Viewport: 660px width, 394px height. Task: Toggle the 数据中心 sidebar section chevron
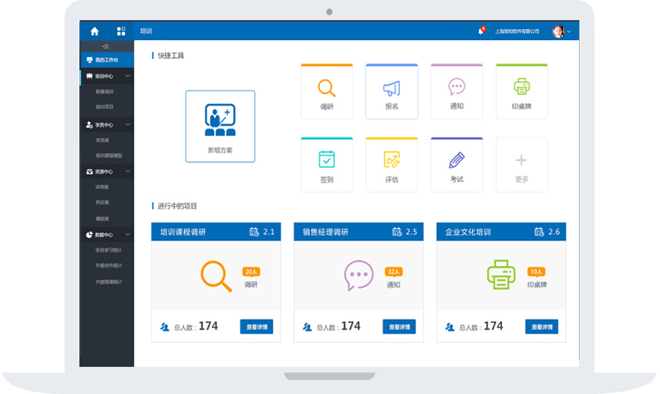[128, 234]
